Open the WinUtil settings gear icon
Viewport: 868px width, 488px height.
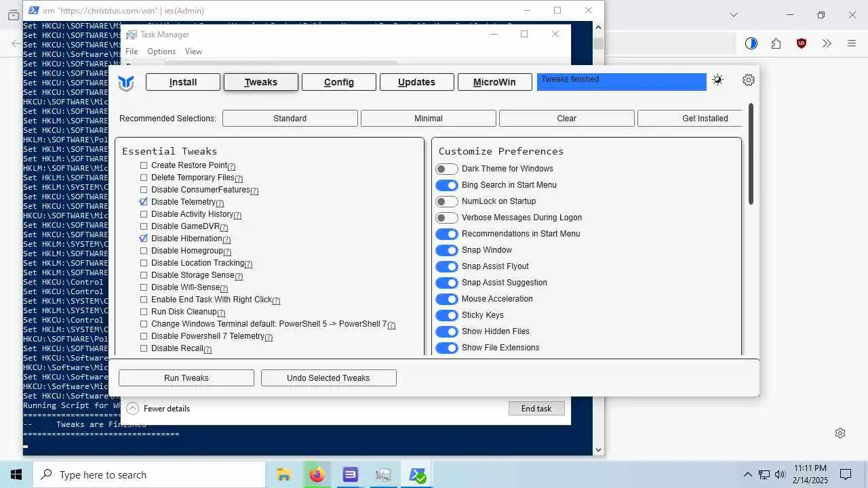click(749, 80)
